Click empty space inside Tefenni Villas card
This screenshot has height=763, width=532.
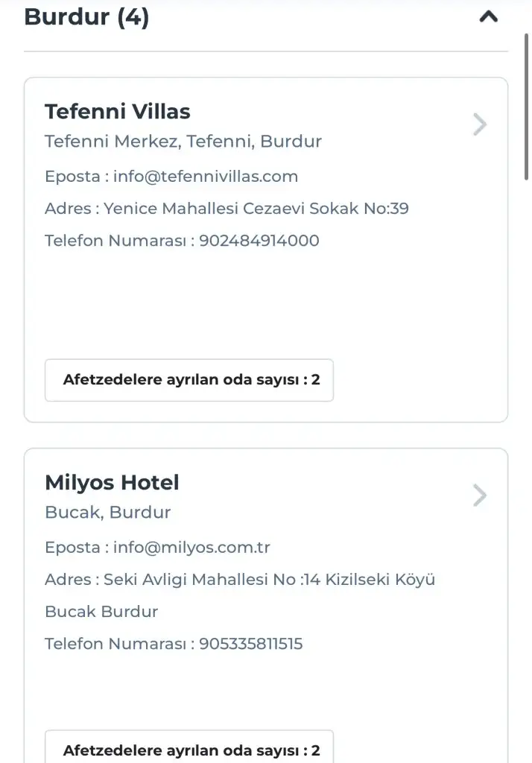tap(265, 305)
